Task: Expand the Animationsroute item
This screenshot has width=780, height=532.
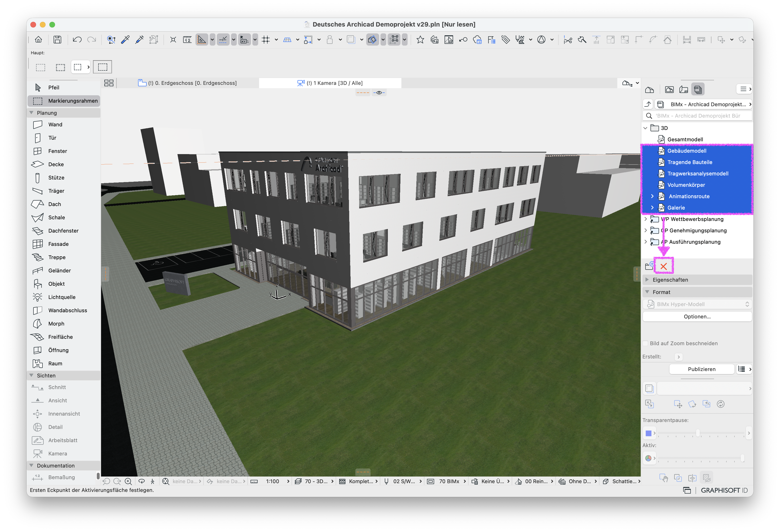Action: [x=652, y=196]
